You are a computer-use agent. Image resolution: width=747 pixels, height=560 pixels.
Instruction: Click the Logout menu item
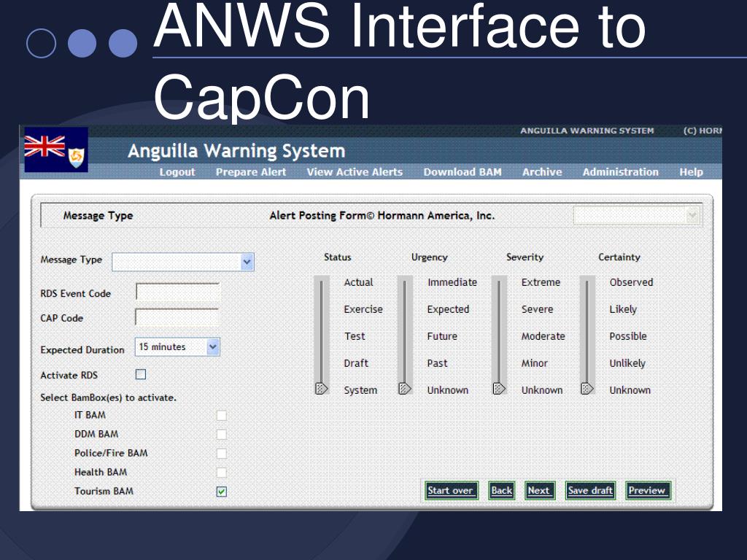point(177,172)
